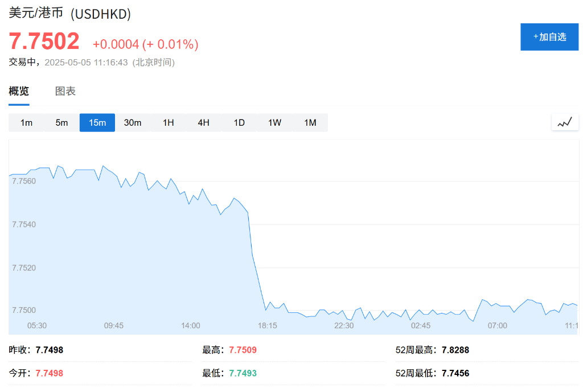
Task: Click the 7.7502 current price
Action: (x=44, y=42)
